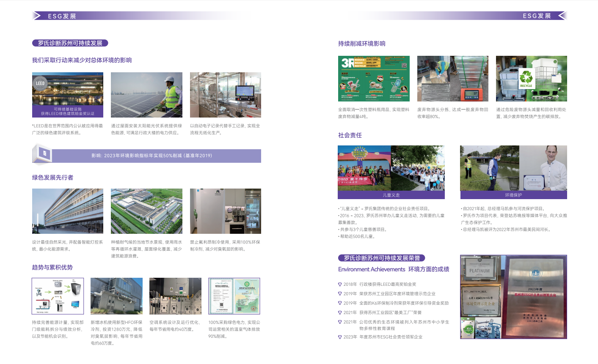598x364 pixels.
Task: Click trophy icon beside 2019年 环境管理示范企业 row
Action: (x=340, y=294)
